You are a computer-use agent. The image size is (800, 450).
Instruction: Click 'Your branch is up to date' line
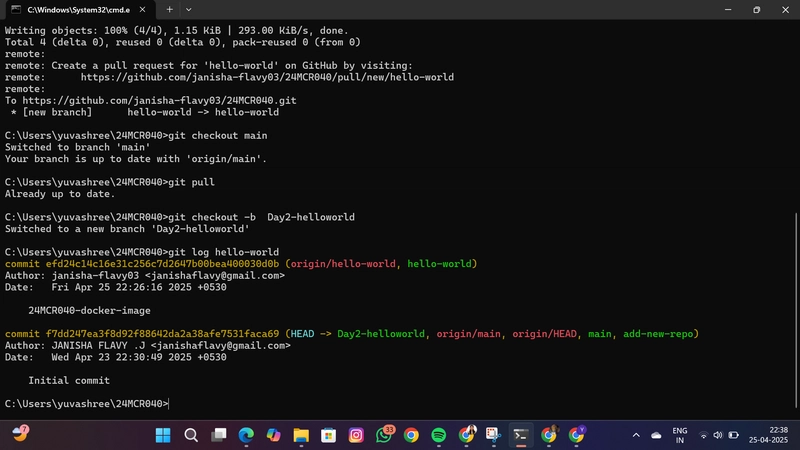pos(136,159)
